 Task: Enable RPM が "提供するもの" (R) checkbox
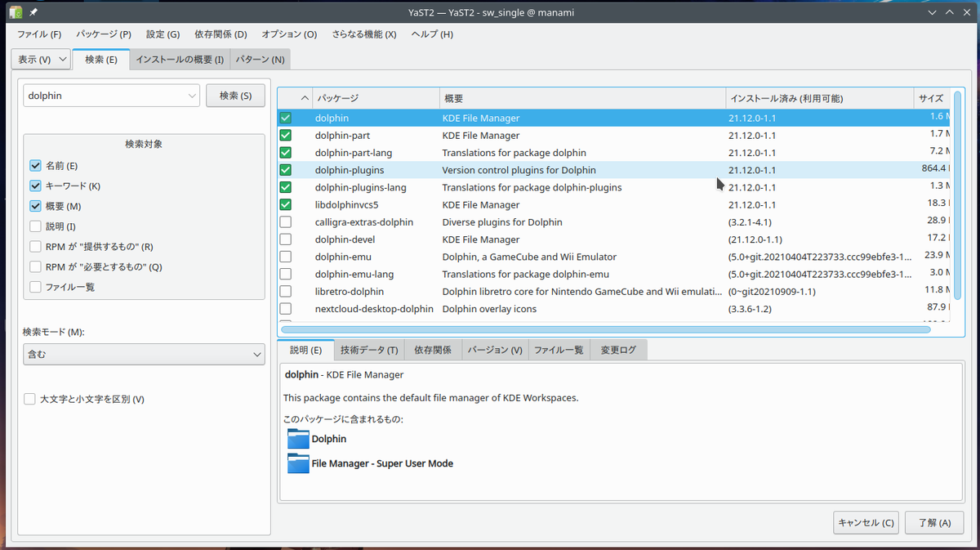pos(35,246)
